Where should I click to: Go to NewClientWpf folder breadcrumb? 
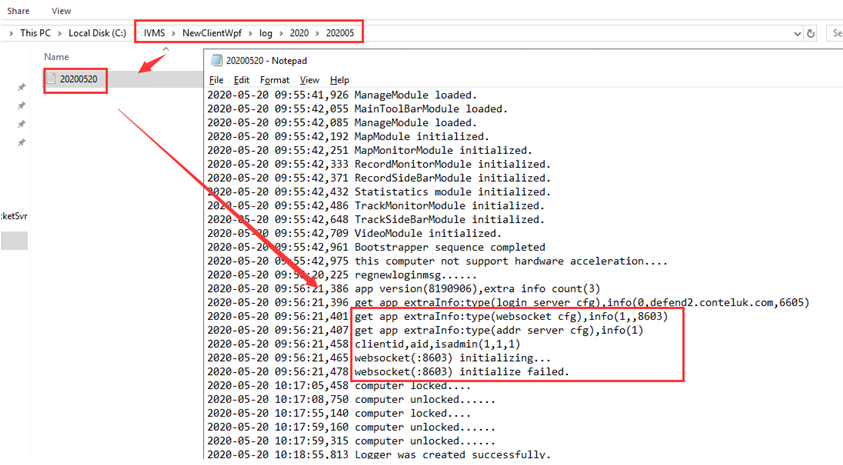point(212,33)
